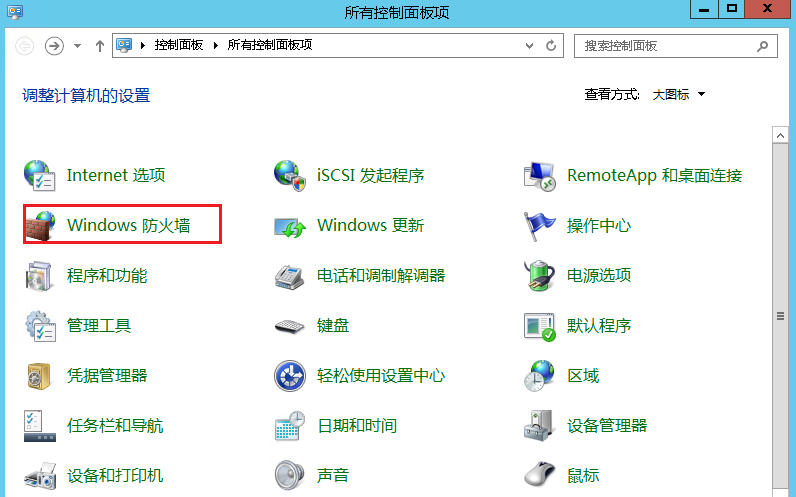Screen dimensions: 796x497
Task: Open the 凭据管理器 link
Action: coord(107,376)
